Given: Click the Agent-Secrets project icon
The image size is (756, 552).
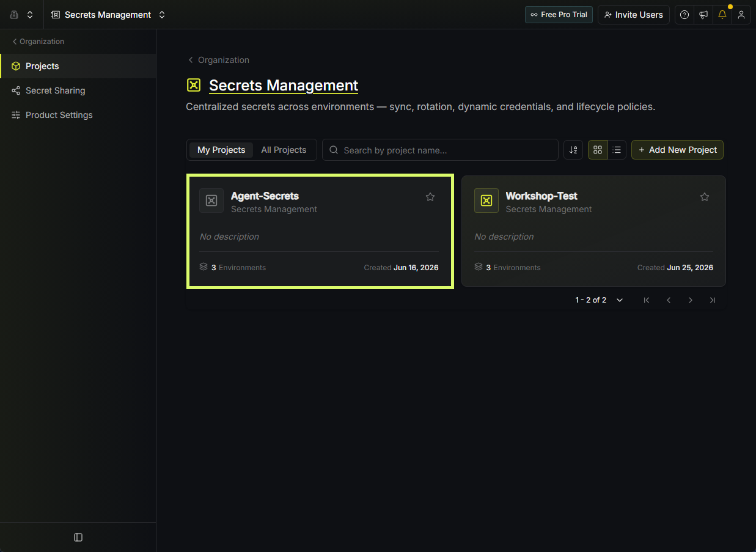Looking at the screenshot, I should click(x=211, y=201).
